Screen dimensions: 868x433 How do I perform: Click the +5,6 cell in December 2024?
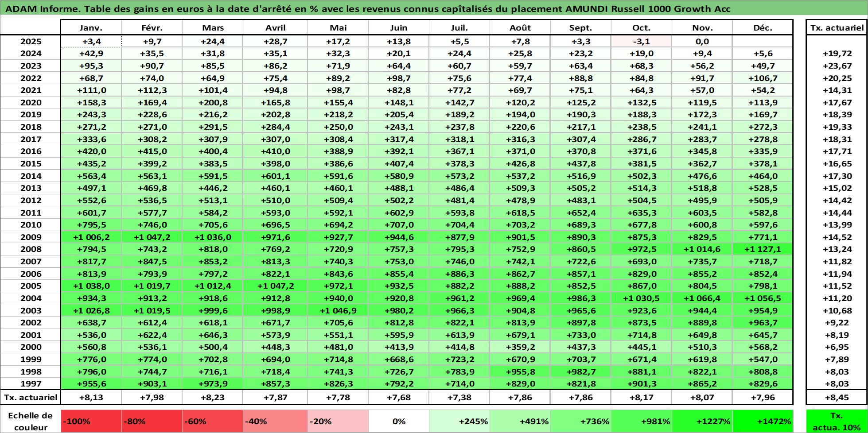tap(763, 54)
